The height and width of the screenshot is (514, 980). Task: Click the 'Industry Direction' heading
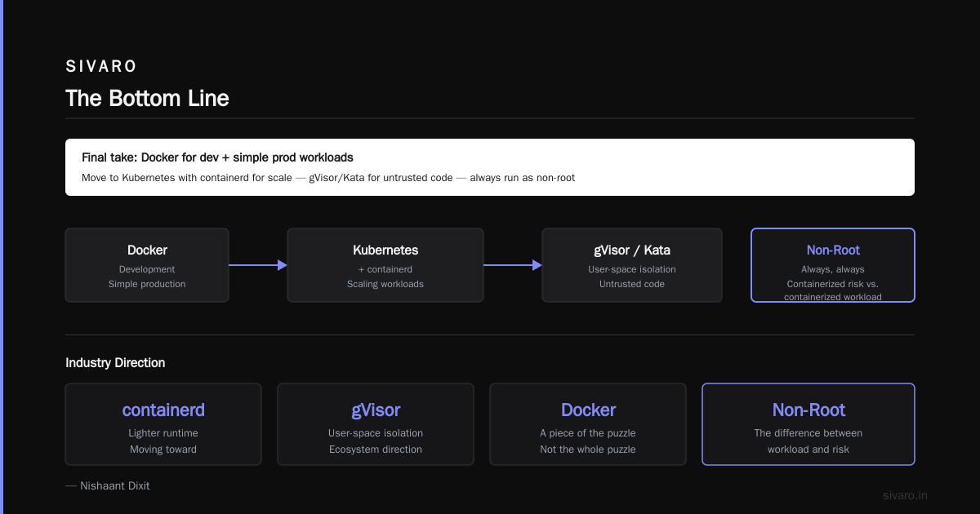[x=115, y=363]
